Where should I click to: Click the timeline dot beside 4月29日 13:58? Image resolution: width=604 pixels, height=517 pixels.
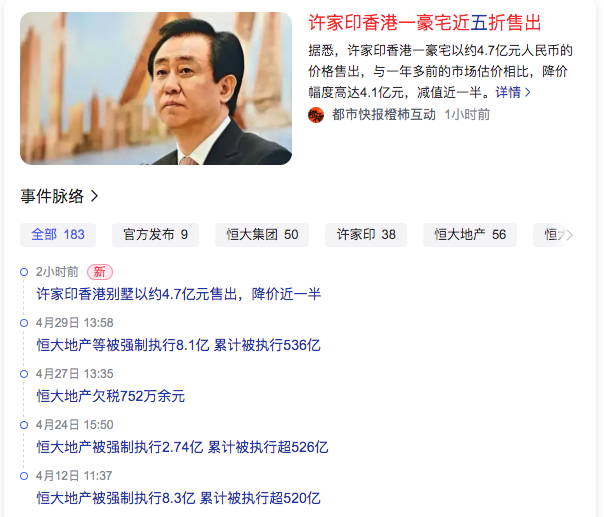pyautogui.click(x=24, y=323)
